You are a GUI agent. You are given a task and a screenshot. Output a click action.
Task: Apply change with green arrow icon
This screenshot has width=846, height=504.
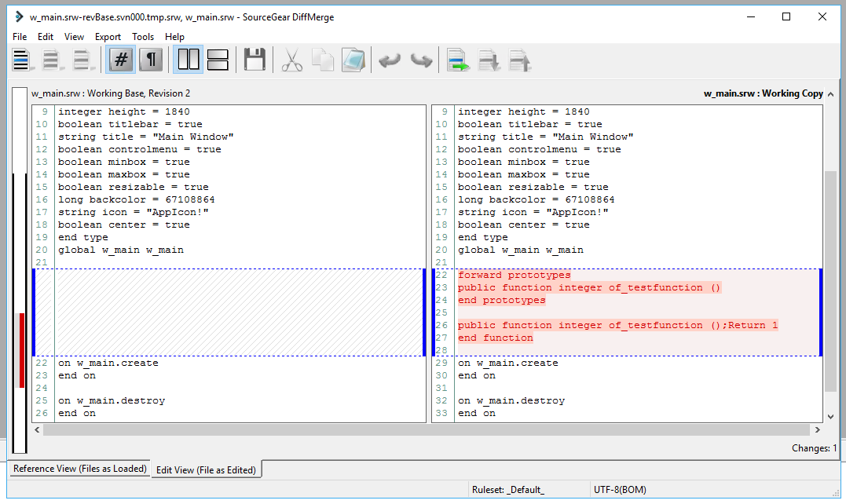[457, 60]
